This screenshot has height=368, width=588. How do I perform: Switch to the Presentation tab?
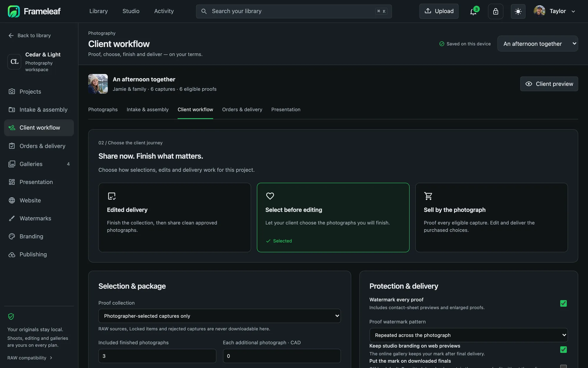click(x=286, y=110)
